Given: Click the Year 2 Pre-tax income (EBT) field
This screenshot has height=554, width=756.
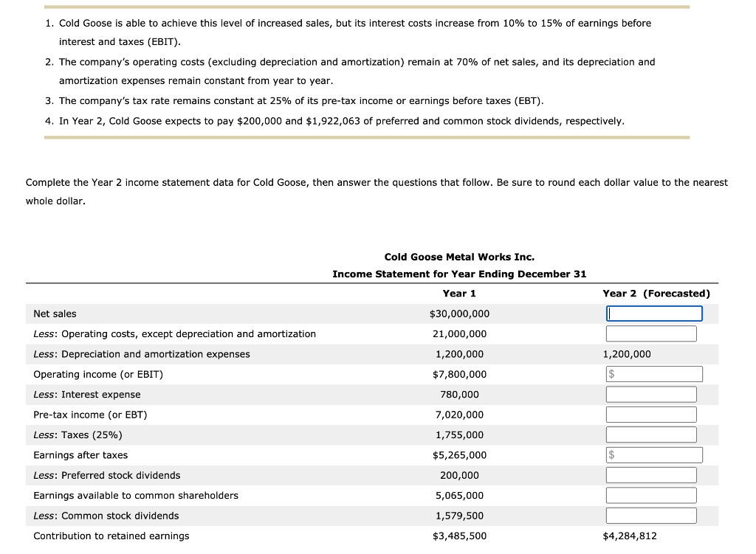Looking at the screenshot, I should 651,415.
